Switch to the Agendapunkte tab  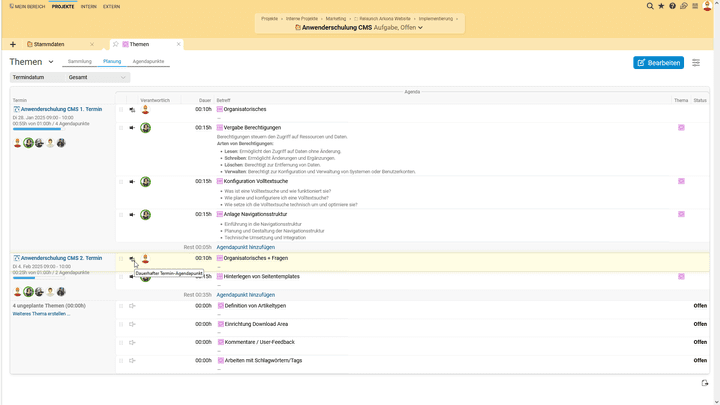point(148,61)
